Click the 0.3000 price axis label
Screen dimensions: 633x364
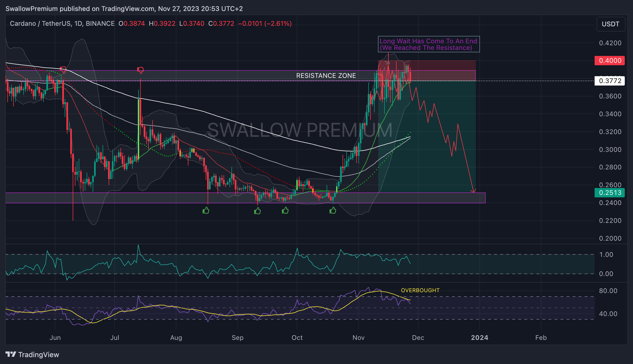(x=610, y=150)
